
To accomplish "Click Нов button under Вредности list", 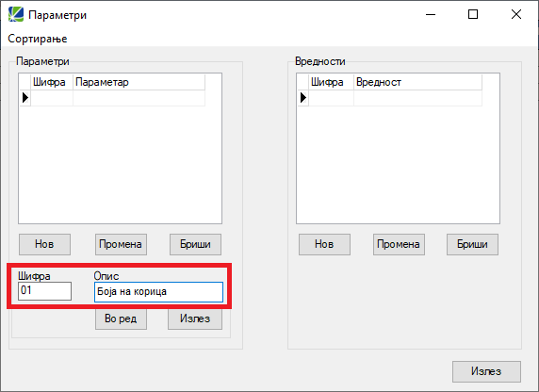I will pyautogui.click(x=324, y=244).
